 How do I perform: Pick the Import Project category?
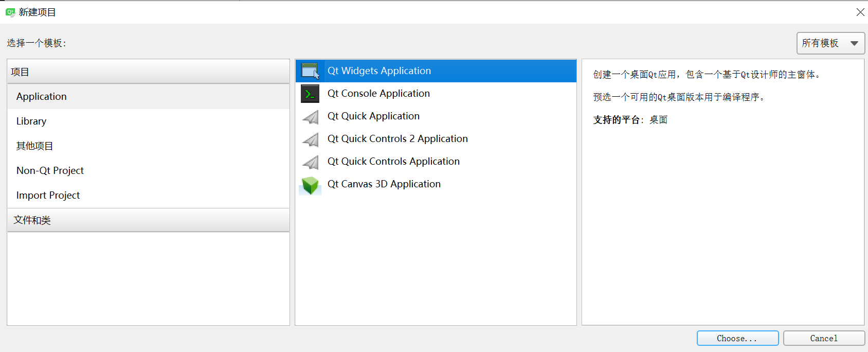[48, 196]
